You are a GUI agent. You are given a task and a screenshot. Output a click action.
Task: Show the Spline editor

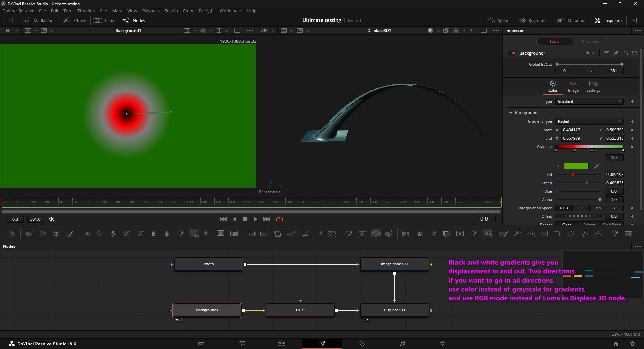(x=498, y=20)
